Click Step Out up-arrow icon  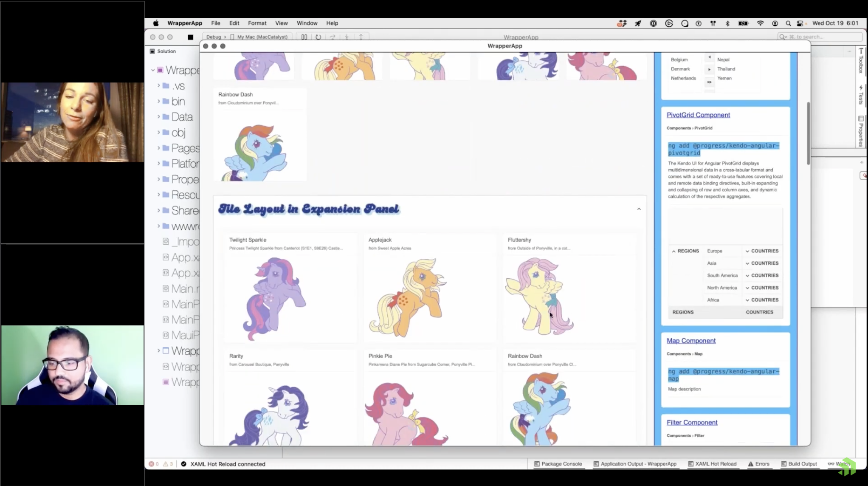361,37
